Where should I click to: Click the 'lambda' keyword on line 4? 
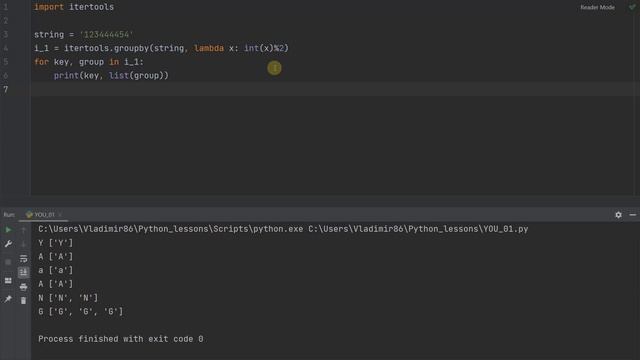pos(209,48)
